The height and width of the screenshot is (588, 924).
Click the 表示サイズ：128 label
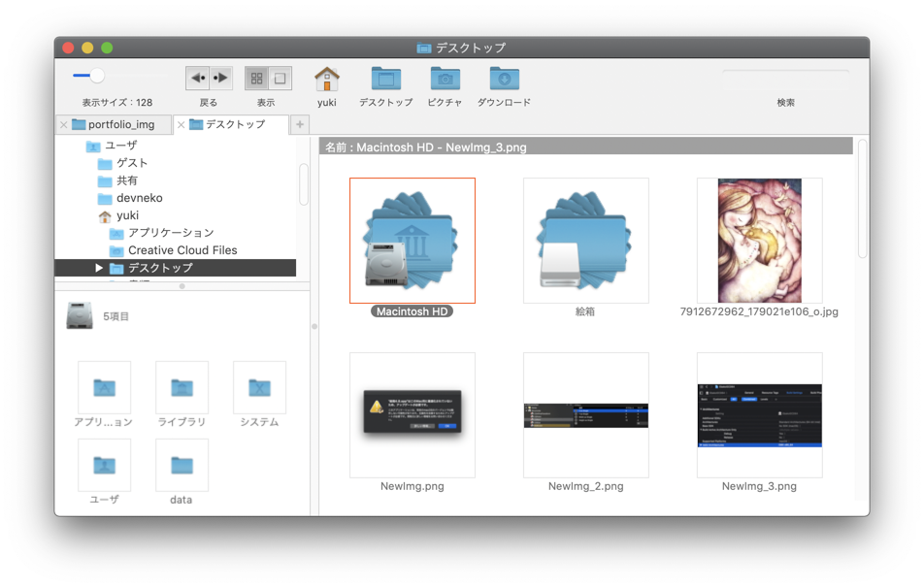tap(117, 103)
